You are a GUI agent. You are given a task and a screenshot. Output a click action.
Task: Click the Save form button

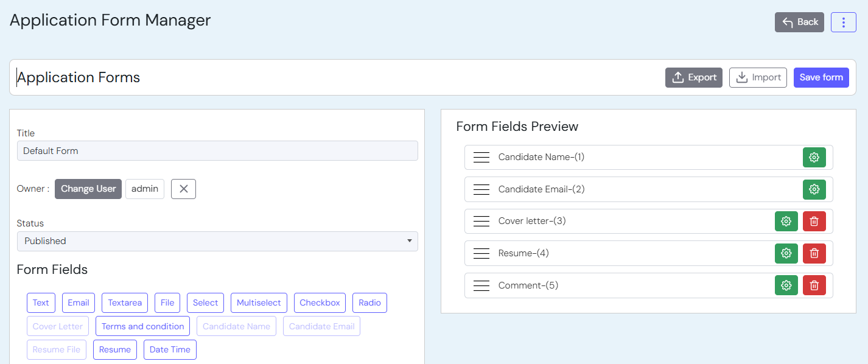tap(821, 77)
